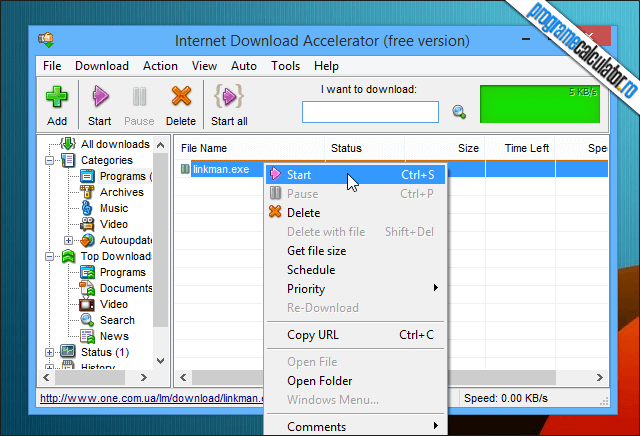
Task: Click the Delete toolbar icon
Action: click(x=181, y=96)
